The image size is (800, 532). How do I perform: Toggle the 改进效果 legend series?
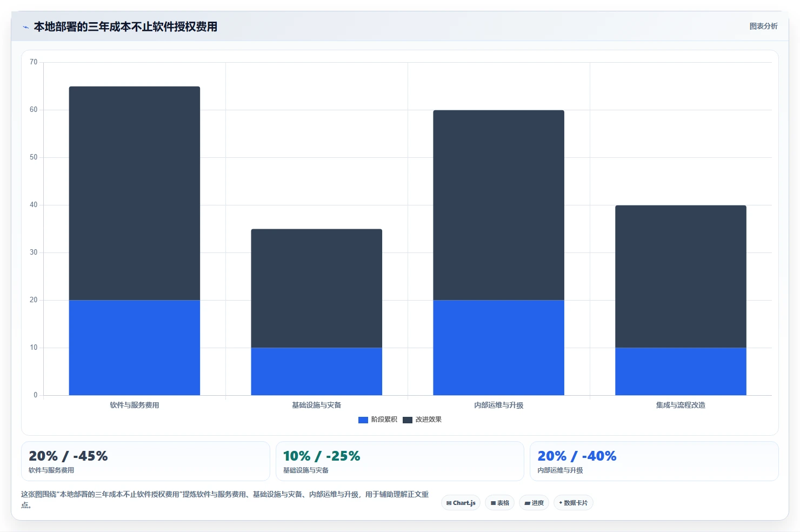(x=422, y=420)
